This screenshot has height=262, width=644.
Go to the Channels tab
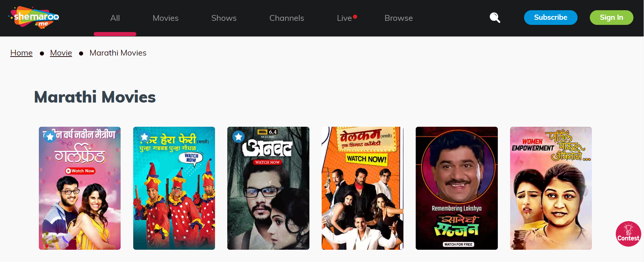287,18
